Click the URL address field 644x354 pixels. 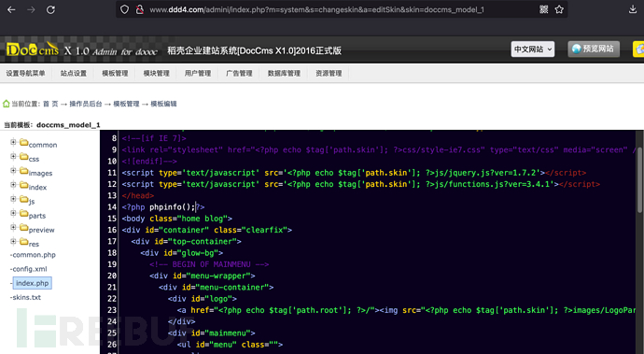click(x=316, y=9)
